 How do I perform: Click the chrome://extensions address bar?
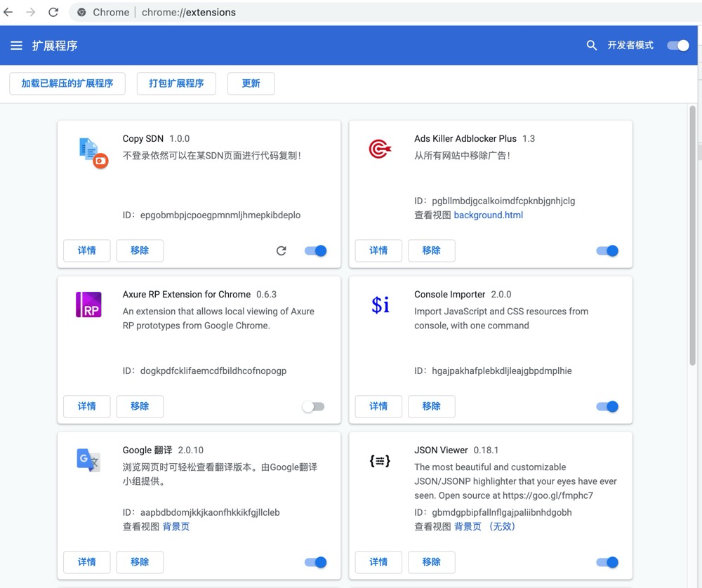pos(385,12)
